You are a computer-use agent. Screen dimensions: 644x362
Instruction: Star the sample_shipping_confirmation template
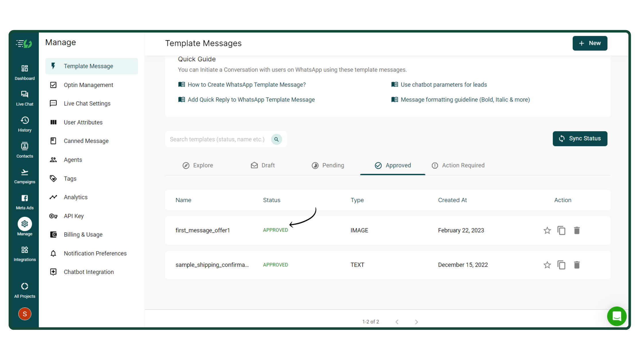coord(547,265)
